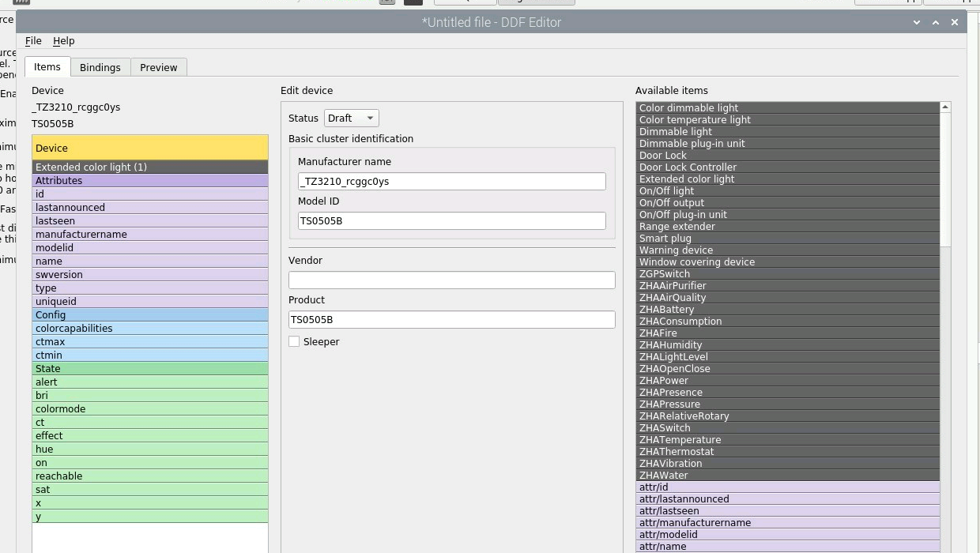
Task: Click 'ZHALightLevel' in Available items
Action: click(788, 357)
